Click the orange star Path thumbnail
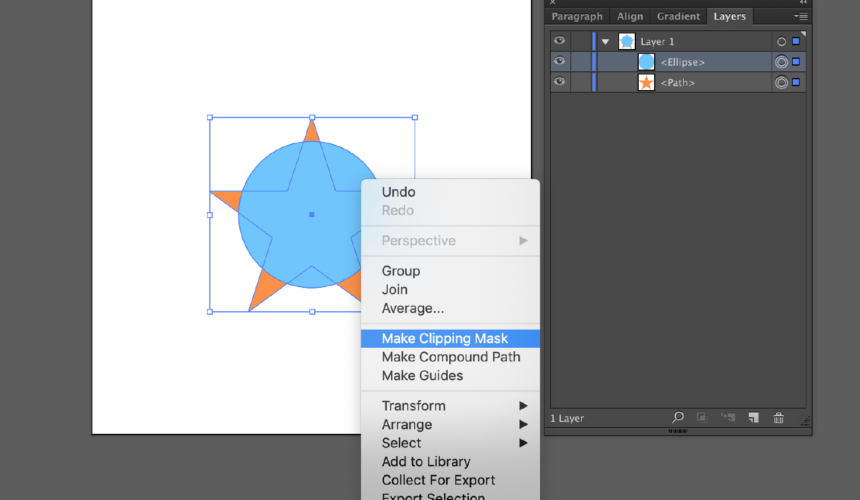The height and width of the screenshot is (500, 860). coord(646,83)
